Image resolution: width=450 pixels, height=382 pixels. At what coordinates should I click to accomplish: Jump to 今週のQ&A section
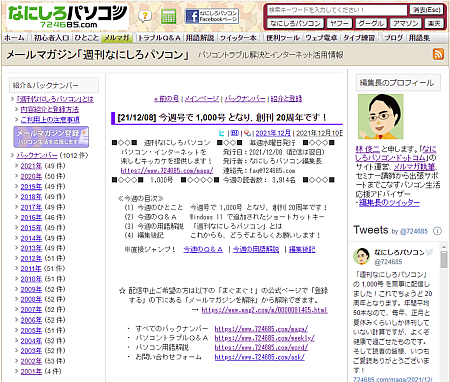tap(203, 249)
